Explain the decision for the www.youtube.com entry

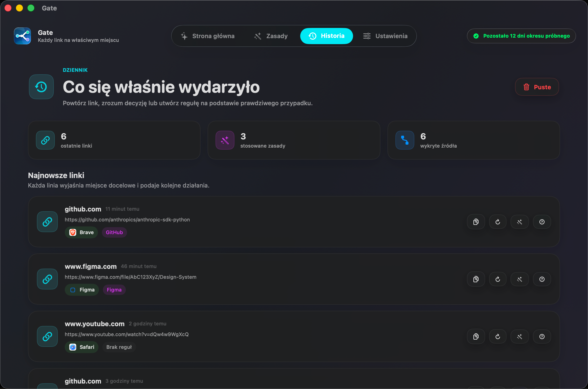[x=542, y=336]
